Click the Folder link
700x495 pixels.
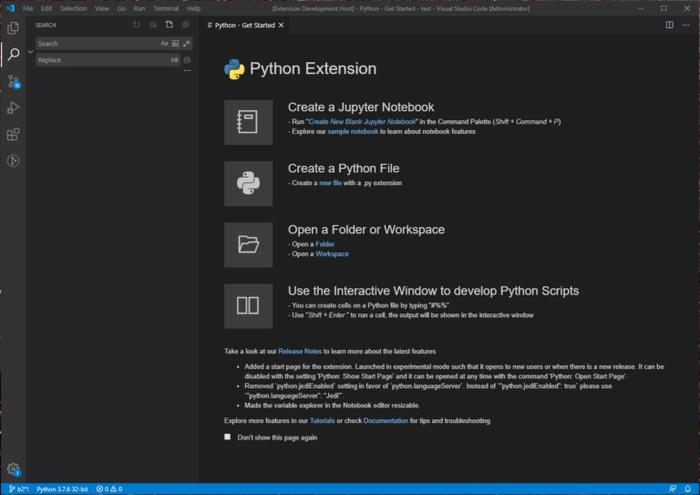click(325, 244)
